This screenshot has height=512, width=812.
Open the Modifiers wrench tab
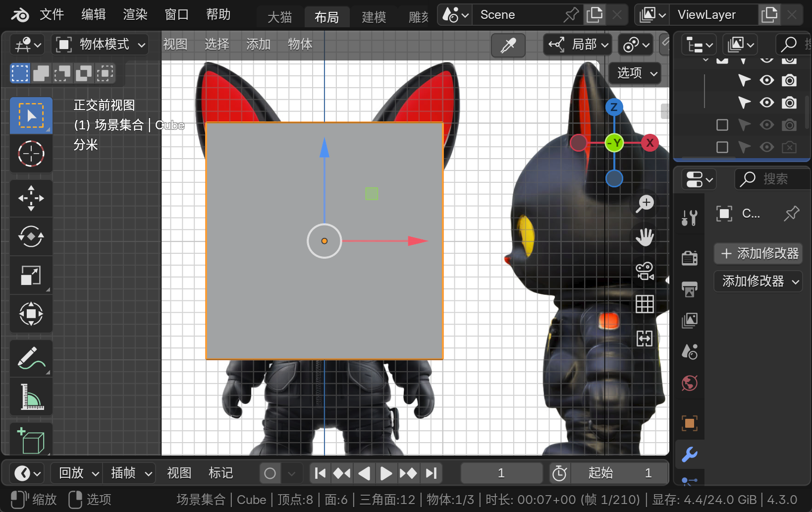coord(690,455)
